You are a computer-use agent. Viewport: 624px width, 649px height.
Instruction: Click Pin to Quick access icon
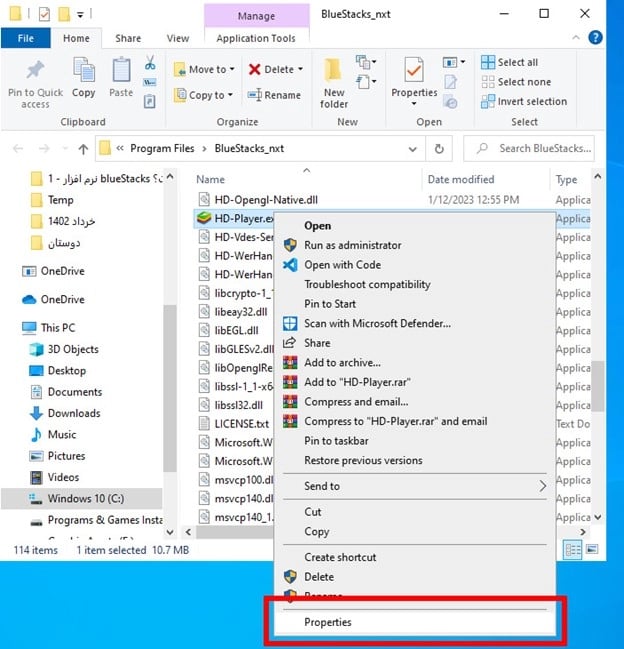(35, 70)
